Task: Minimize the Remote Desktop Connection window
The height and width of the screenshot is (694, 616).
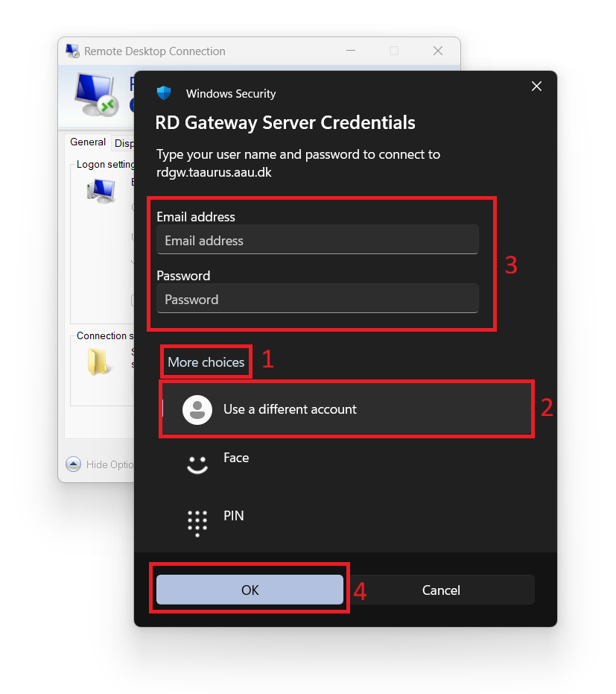Action: (350, 51)
